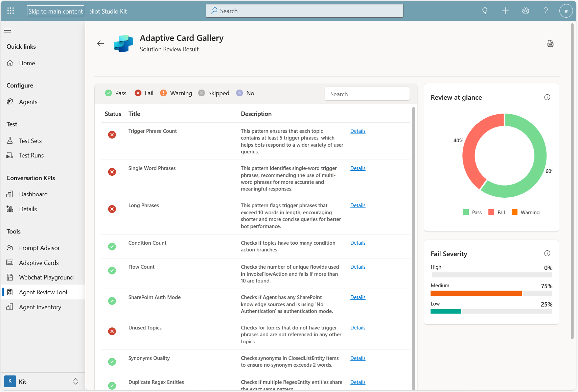Click the results search input field
The height and width of the screenshot is (392, 578).
(x=367, y=94)
